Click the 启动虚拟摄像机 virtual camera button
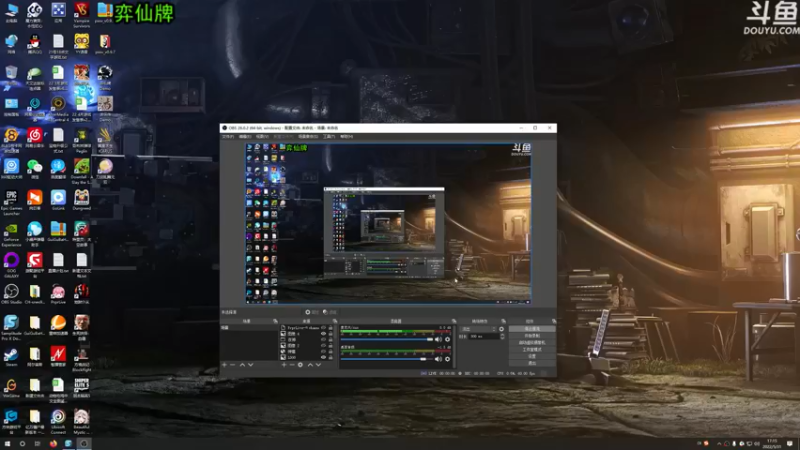The width and height of the screenshot is (800, 450). click(532, 342)
